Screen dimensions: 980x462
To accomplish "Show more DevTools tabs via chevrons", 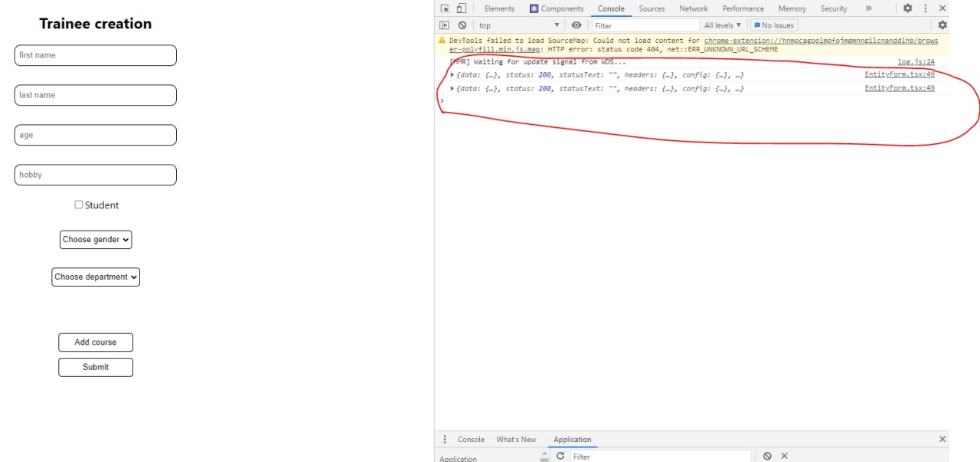I will (868, 8).
